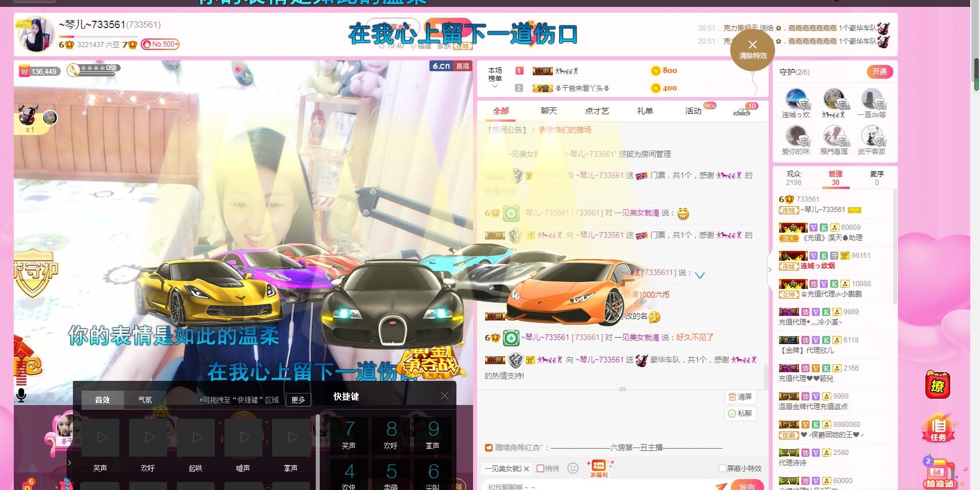Screen dimensions: 980x490
Task: Collapse the side panel with the left-edge arrow
Action: [x=770, y=269]
